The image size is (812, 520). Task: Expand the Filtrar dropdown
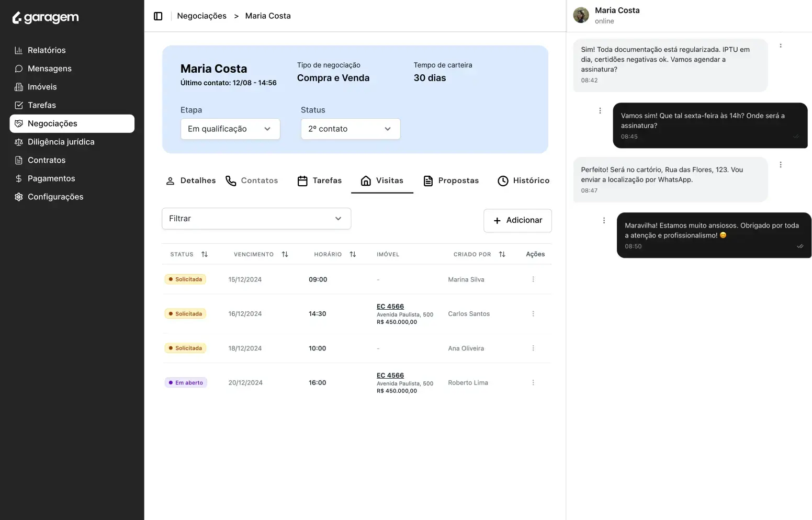256,218
